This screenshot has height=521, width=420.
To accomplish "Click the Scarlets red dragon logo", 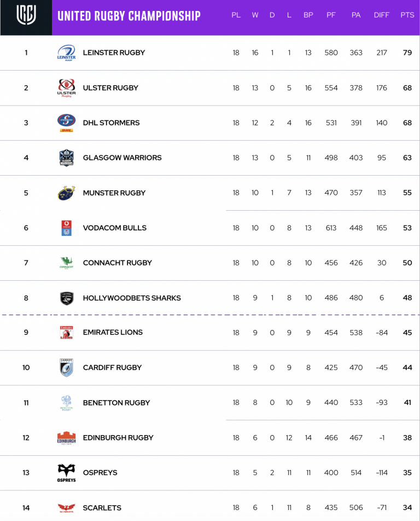I will click(66, 508).
